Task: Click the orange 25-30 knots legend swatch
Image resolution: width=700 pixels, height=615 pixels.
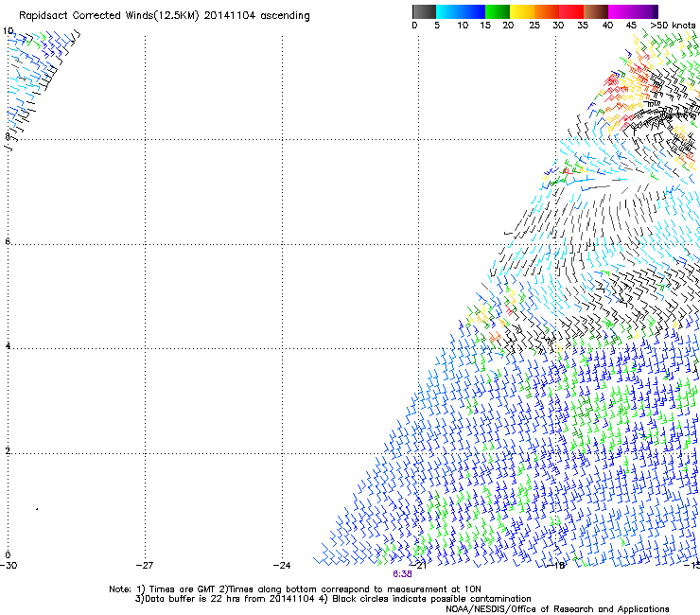Action: 547,11
